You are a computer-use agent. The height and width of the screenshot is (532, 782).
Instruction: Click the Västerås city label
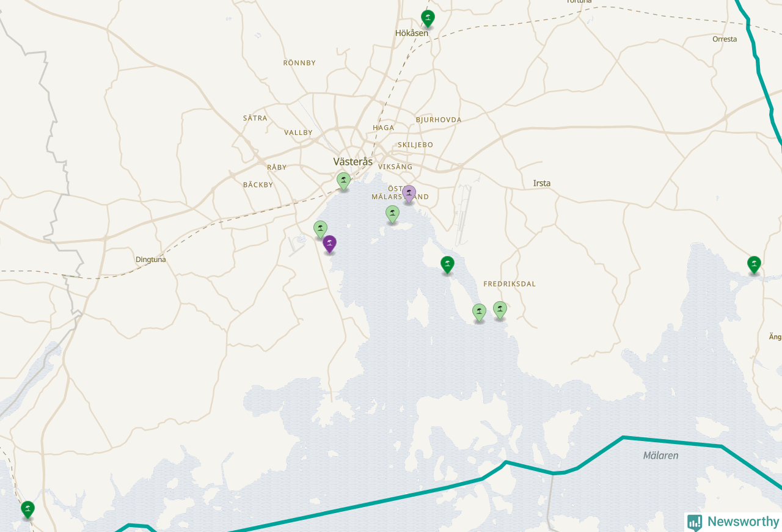click(353, 162)
